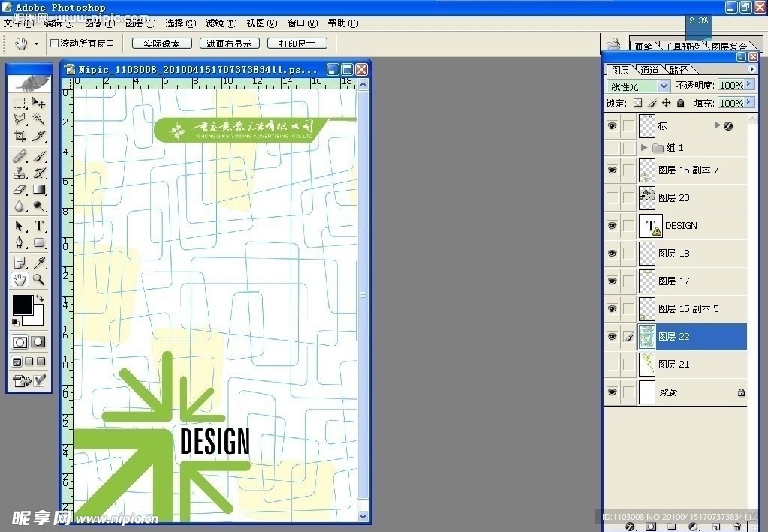Select the Dodge tool

pyautogui.click(x=39, y=206)
